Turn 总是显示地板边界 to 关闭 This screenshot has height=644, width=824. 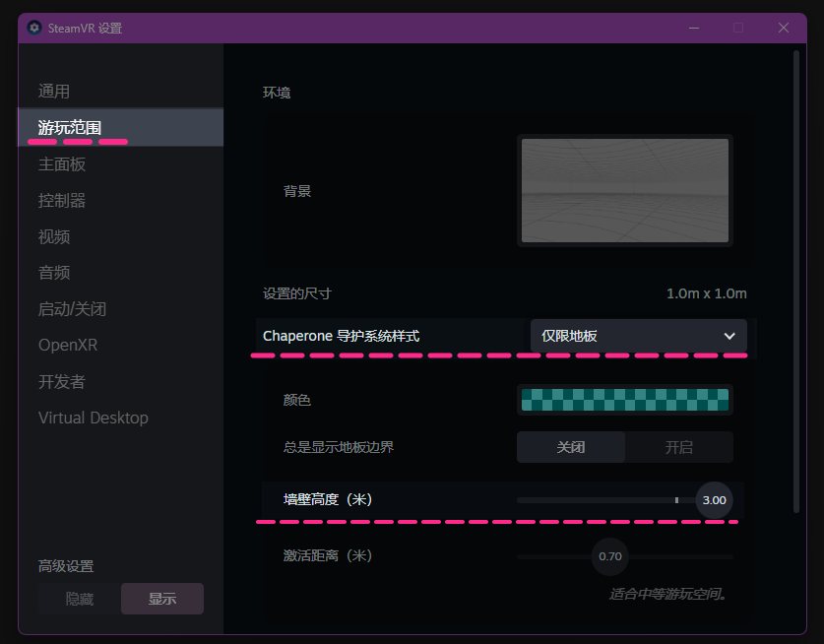pos(571,447)
